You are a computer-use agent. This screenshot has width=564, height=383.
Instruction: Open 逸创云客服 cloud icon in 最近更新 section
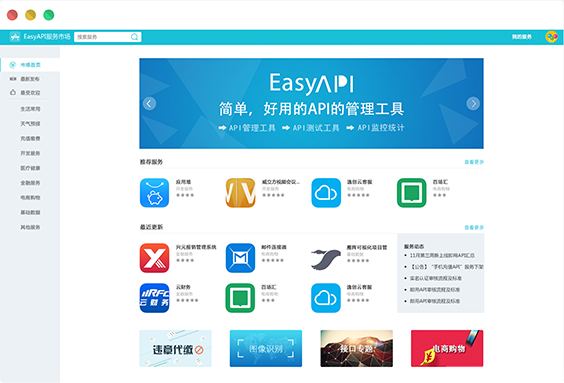326,298
